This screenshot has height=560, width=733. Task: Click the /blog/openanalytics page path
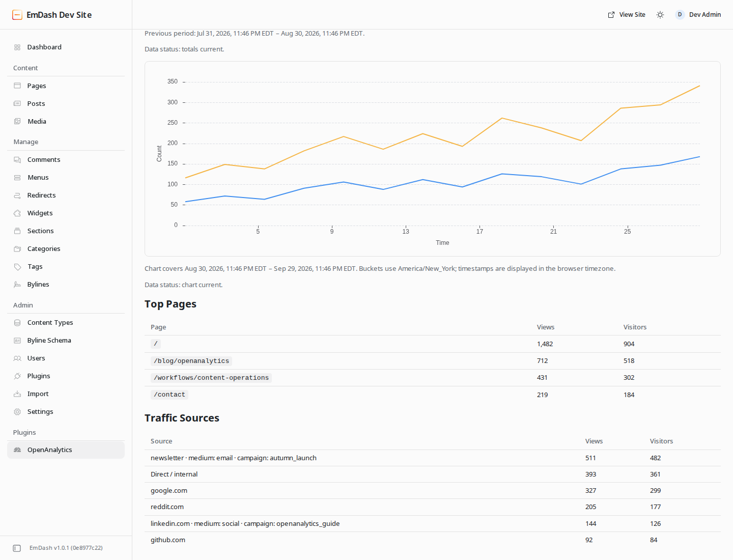tap(191, 361)
